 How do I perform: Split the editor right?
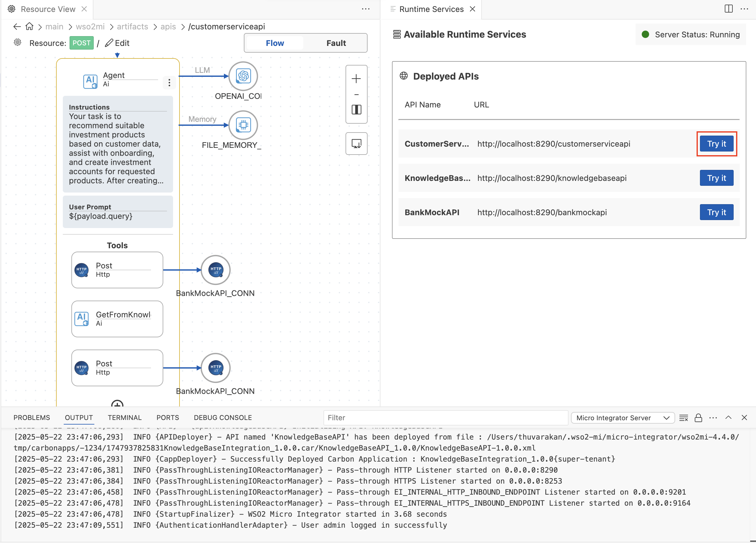tap(729, 9)
